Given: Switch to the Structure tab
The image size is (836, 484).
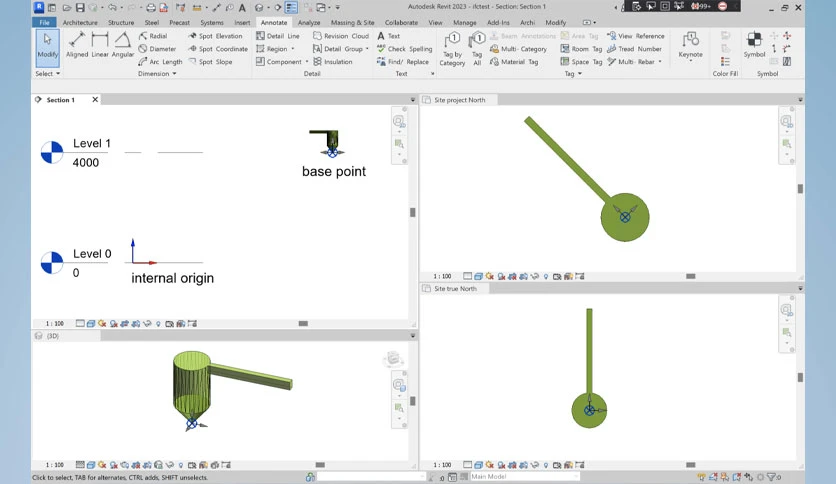Looking at the screenshot, I should pyautogui.click(x=121, y=22).
